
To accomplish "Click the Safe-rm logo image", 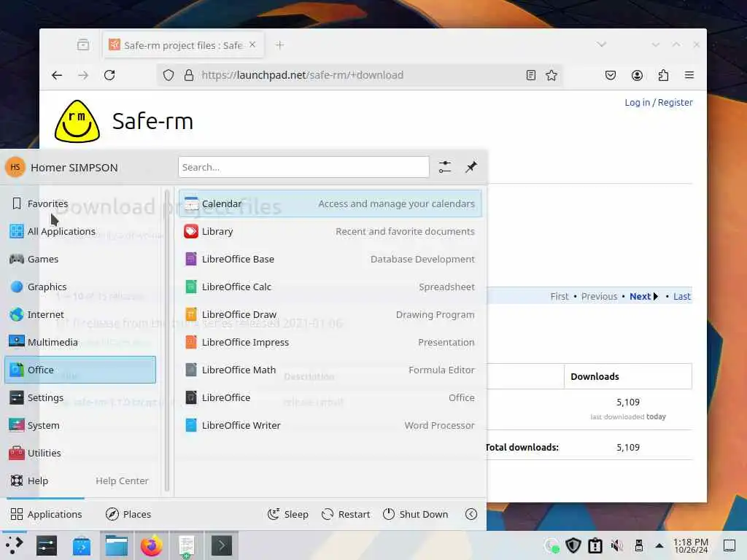I will 77,121.
